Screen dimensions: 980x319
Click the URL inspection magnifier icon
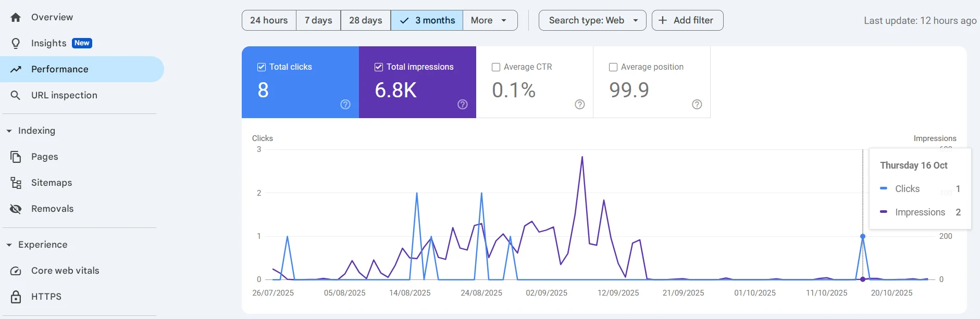tap(16, 95)
